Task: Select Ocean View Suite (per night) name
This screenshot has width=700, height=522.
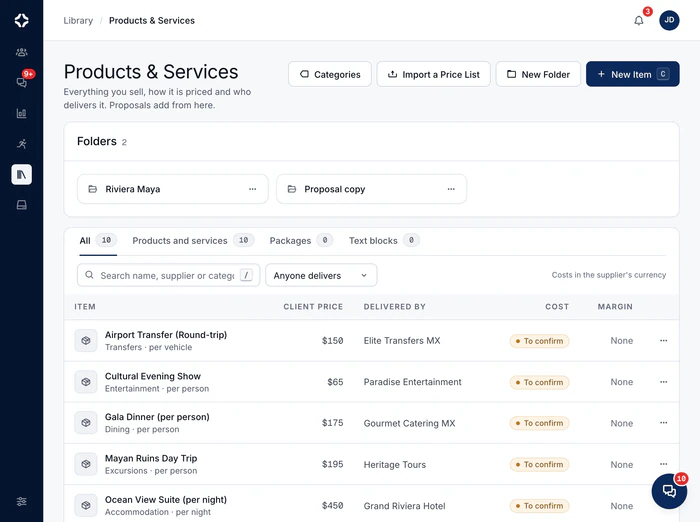Action: (166, 500)
